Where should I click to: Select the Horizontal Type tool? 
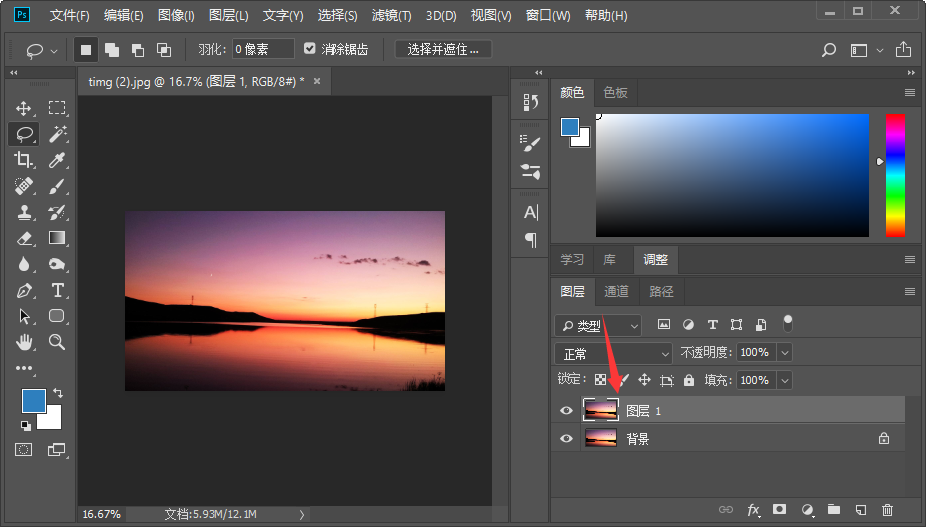pos(57,290)
